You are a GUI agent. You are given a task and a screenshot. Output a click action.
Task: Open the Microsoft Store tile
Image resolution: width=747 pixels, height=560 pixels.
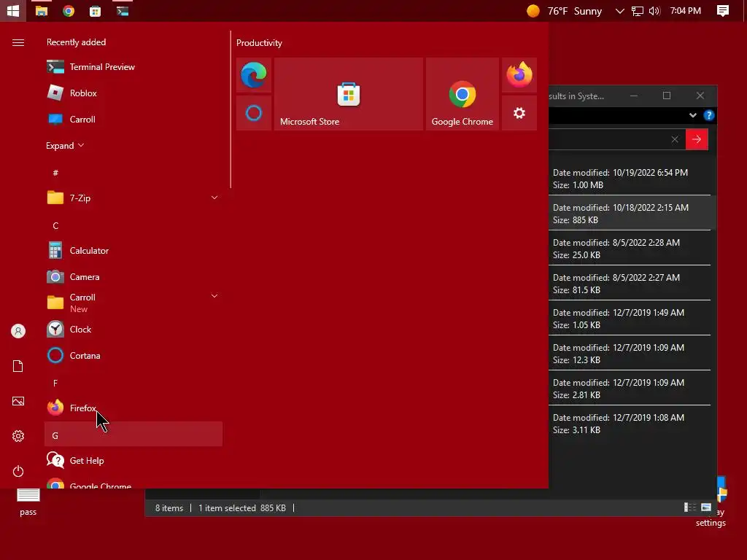349,94
